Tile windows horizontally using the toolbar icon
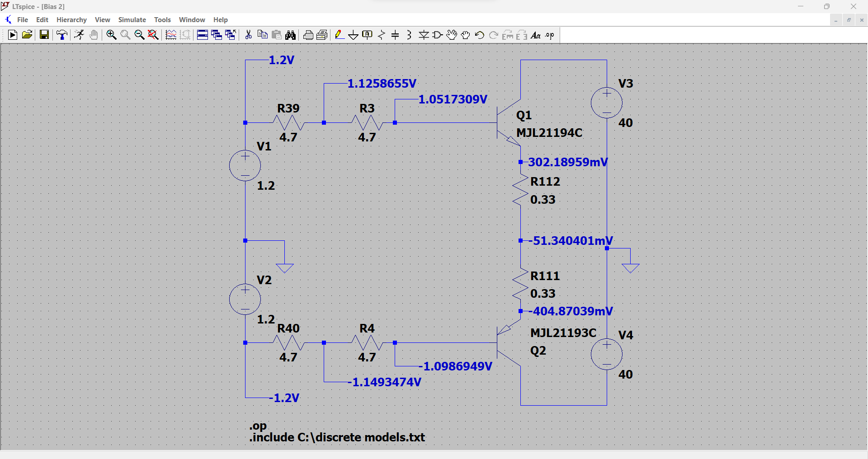 coord(203,35)
